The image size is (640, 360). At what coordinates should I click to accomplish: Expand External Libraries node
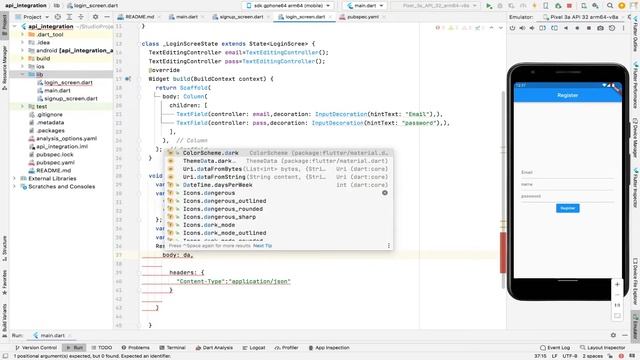point(14,178)
